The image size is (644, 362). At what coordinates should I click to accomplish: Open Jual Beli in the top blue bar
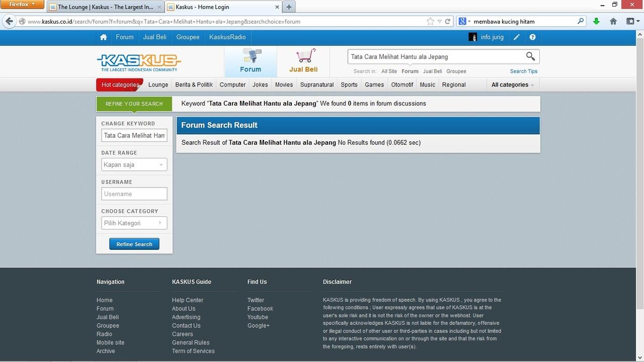[x=155, y=37]
